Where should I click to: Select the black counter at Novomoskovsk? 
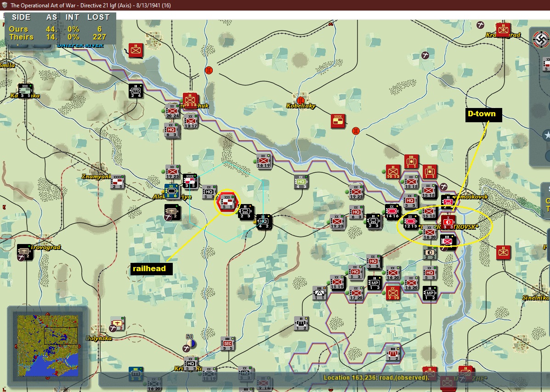click(x=448, y=201)
